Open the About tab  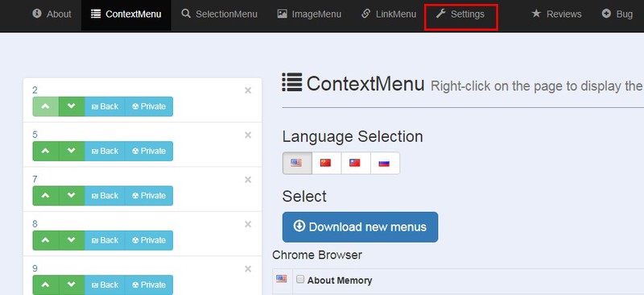52,14
